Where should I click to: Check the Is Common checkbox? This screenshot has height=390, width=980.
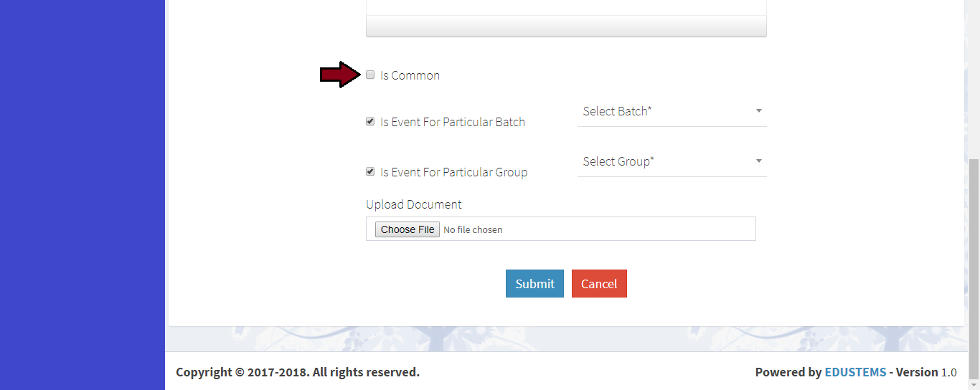click(x=370, y=75)
